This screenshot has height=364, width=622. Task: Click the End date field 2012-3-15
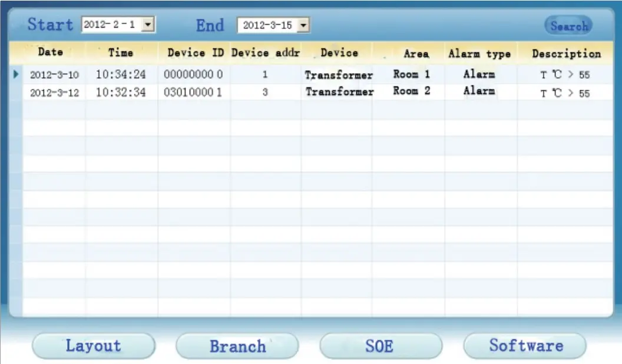tap(267, 25)
